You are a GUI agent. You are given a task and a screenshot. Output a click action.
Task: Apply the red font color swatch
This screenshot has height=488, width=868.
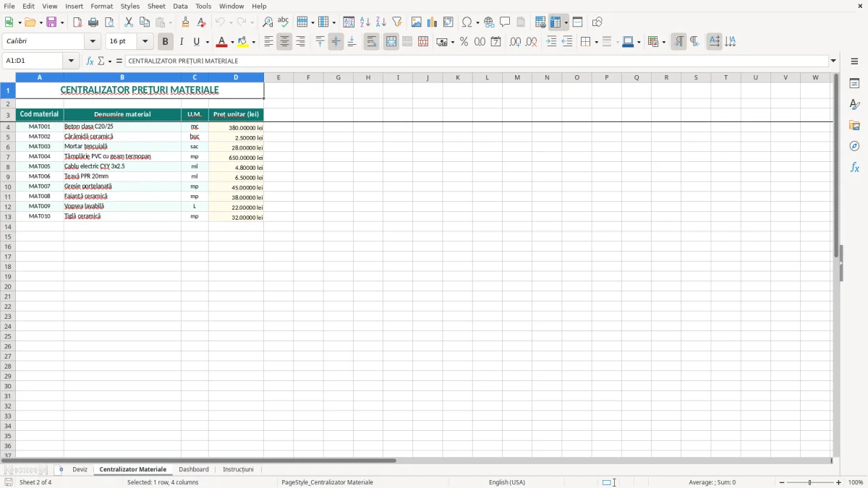pos(222,42)
